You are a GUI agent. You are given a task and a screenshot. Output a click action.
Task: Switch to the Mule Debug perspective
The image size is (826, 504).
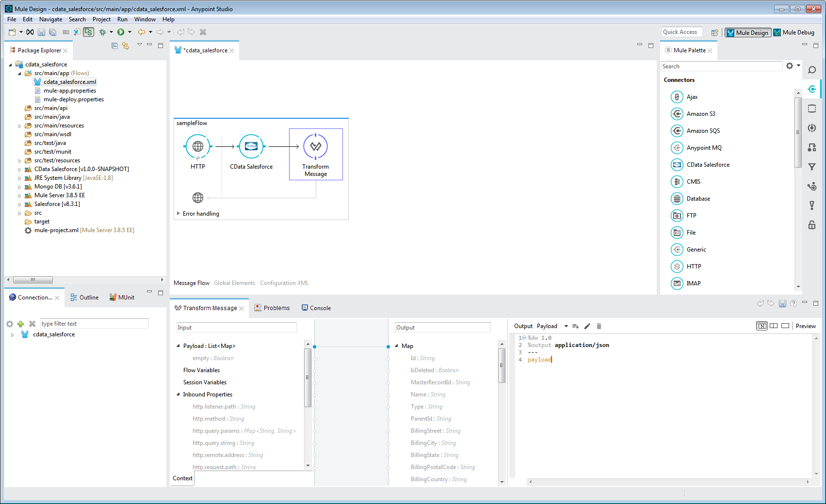(x=794, y=32)
